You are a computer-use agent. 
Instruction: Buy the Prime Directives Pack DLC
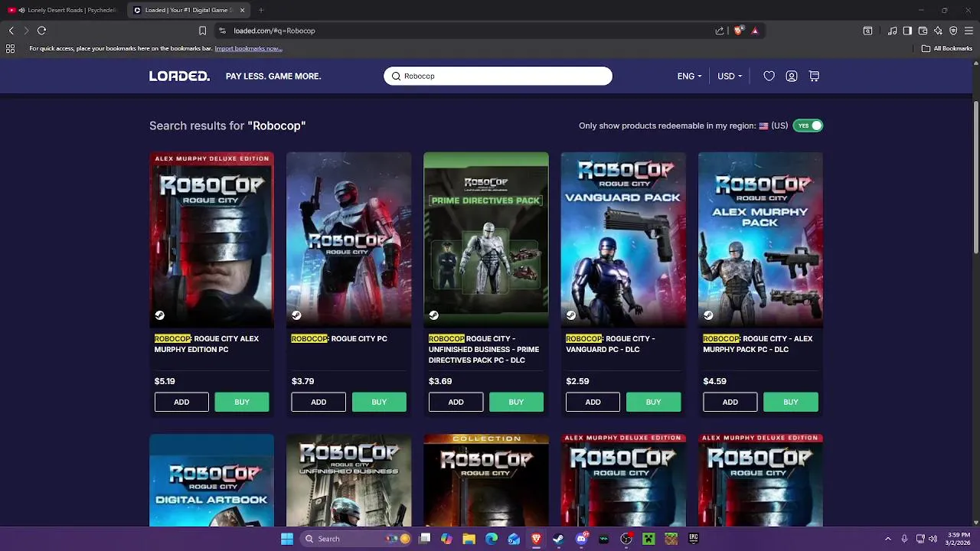(516, 402)
